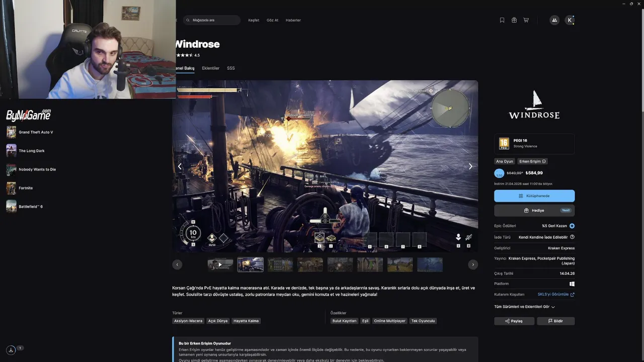Select the Bulut Kayıtları feature tag
Image resolution: width=644 pixels, height=362 pixels.
(344, 321)
